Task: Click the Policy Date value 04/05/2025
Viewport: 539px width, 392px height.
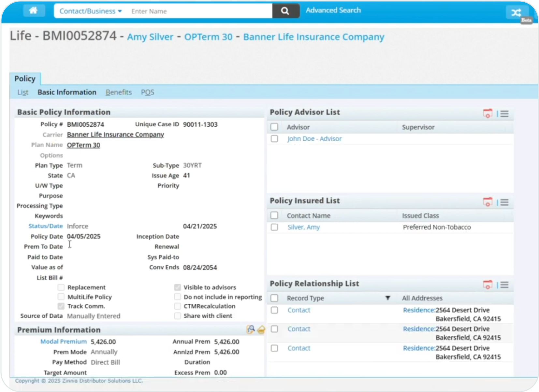Action: [x=84, y=236]
